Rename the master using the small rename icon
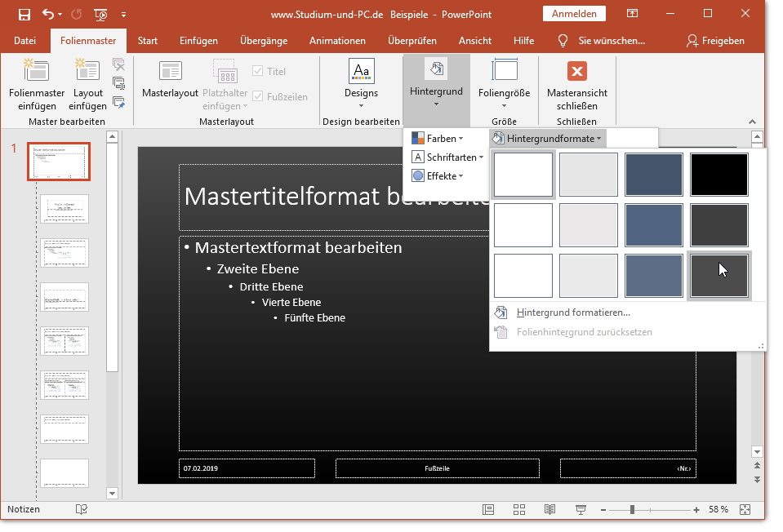Screen dimensions: 783x532 (119, 83)
